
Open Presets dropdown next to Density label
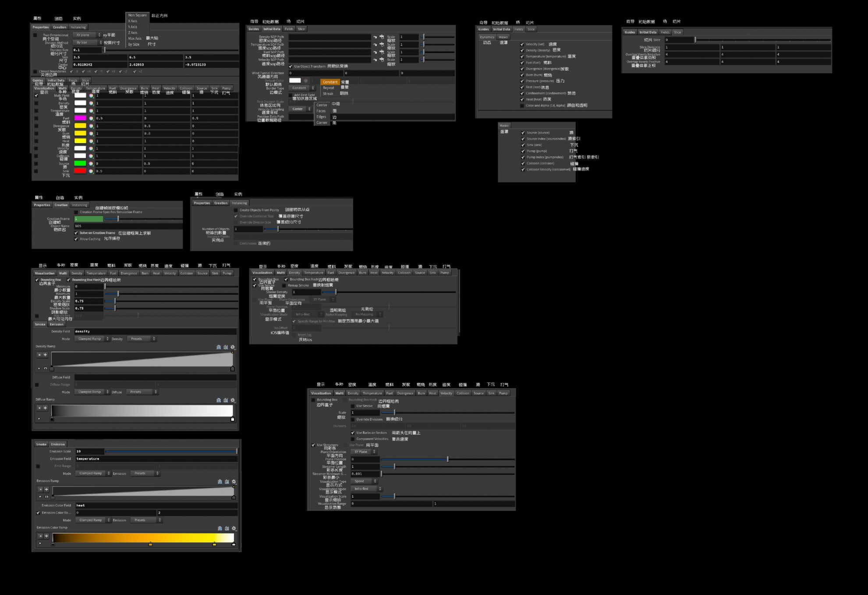141,339
